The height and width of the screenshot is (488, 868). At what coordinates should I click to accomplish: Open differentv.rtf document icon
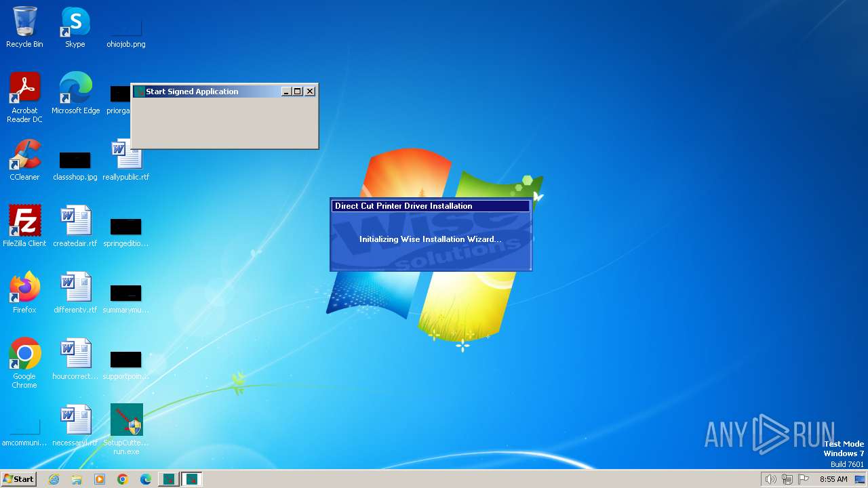75,293
